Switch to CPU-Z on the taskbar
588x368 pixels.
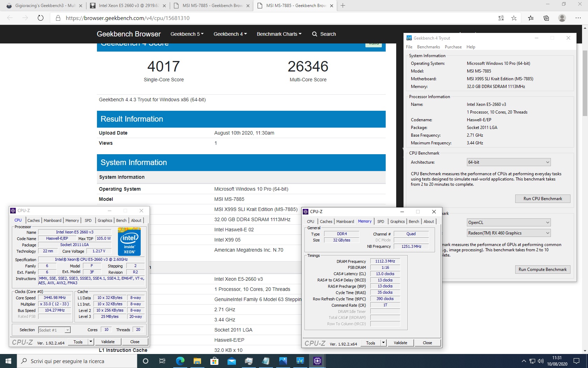coord(317,361)
